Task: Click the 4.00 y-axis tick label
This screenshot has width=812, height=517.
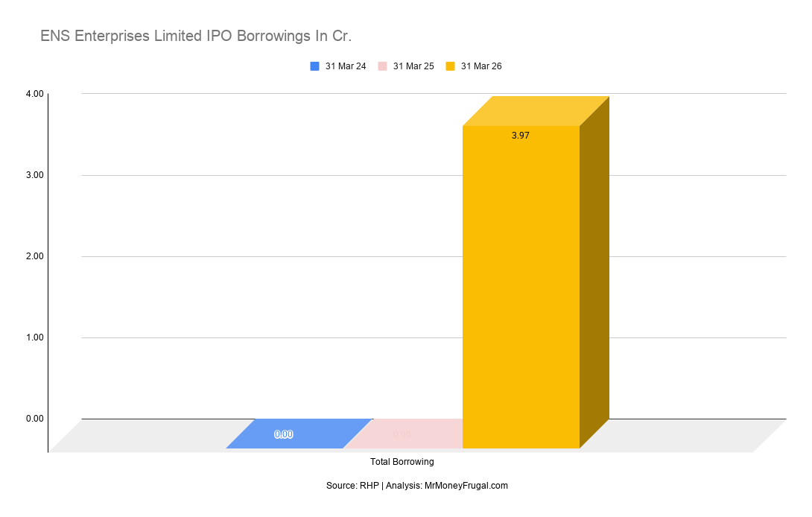Action: (x=35, y=94)
